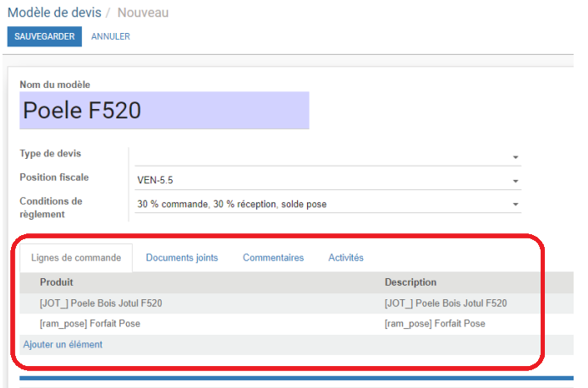Viewport: 588px width, 388px height.
Task: Open the Type de devis dropdown
Action: click(x=327, y=156)
